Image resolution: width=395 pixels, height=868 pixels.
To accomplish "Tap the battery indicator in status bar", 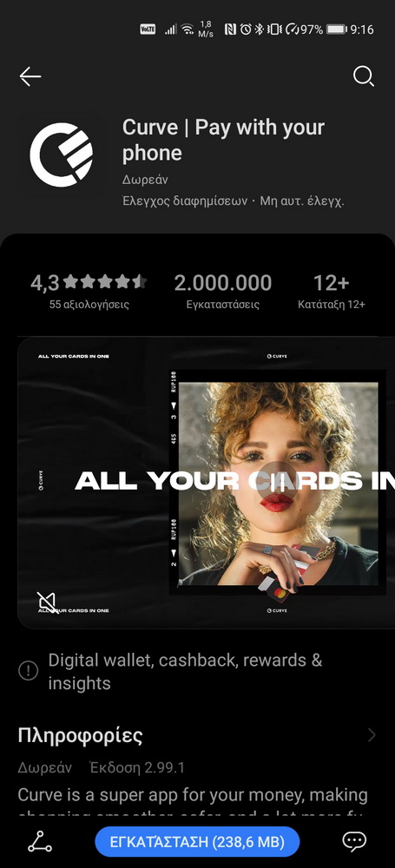I will click(x=337, y=30).
